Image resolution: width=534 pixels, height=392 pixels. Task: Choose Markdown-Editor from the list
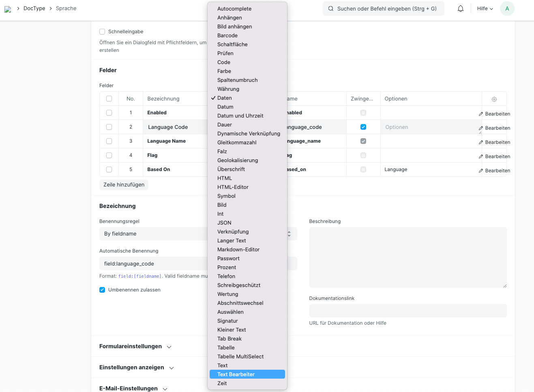[247, 250]
